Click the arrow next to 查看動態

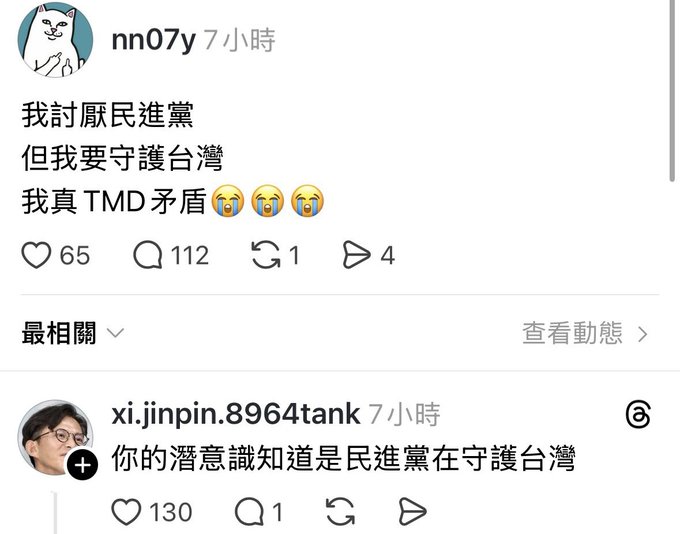pos(643,334)
